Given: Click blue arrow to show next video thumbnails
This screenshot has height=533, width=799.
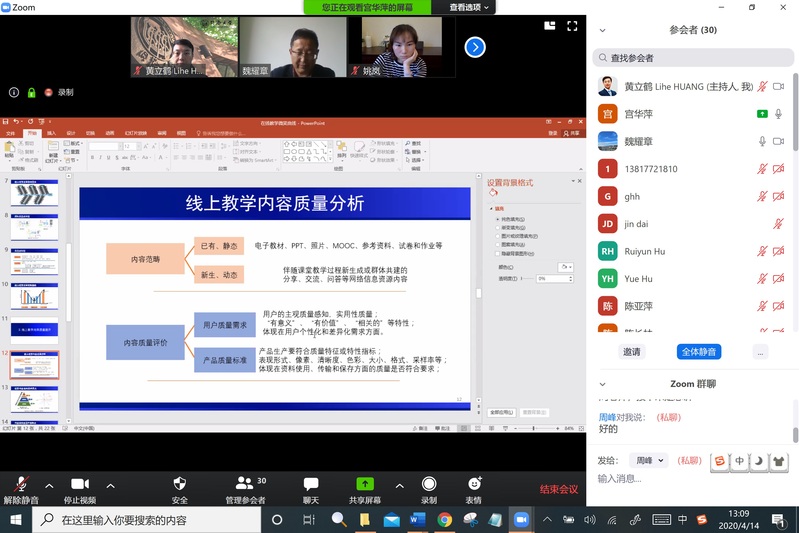Looking at the screenshot, I should point(475,47).
